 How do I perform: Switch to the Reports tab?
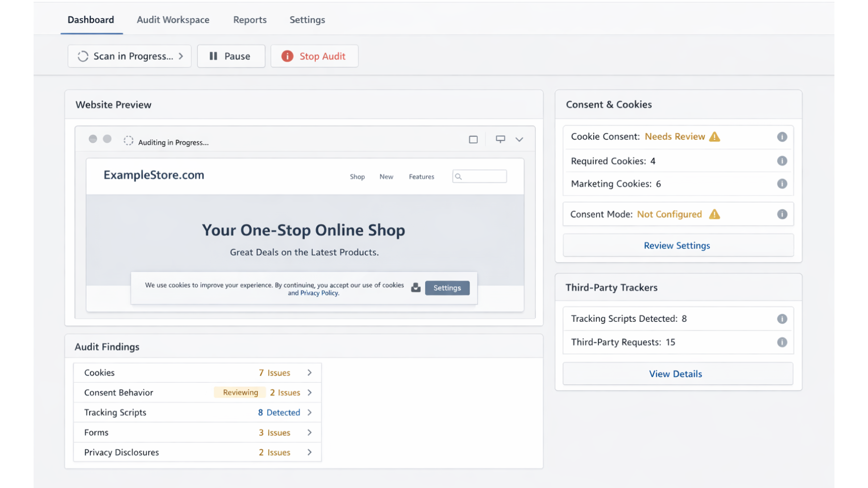[250, 20]
